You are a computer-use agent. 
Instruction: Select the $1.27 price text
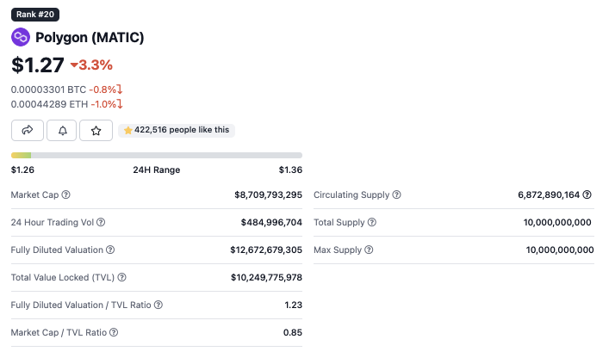point(38,65)
